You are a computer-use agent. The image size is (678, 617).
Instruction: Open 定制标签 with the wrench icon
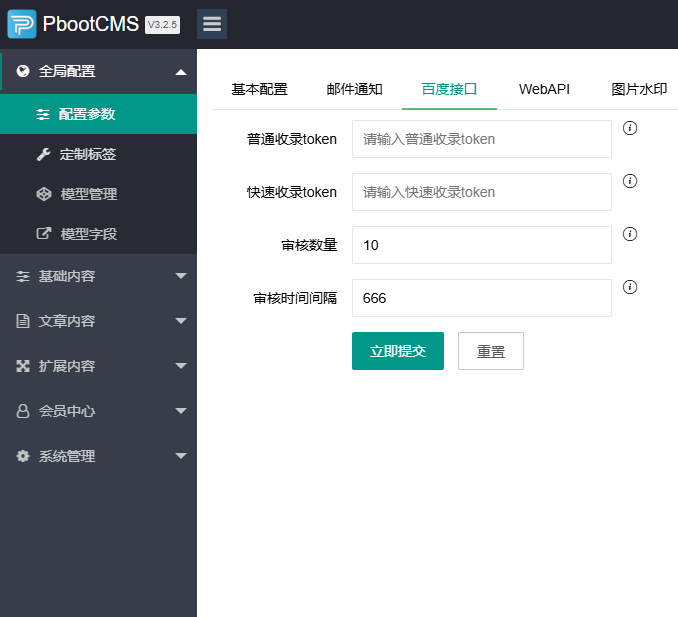tap(88, 154)
